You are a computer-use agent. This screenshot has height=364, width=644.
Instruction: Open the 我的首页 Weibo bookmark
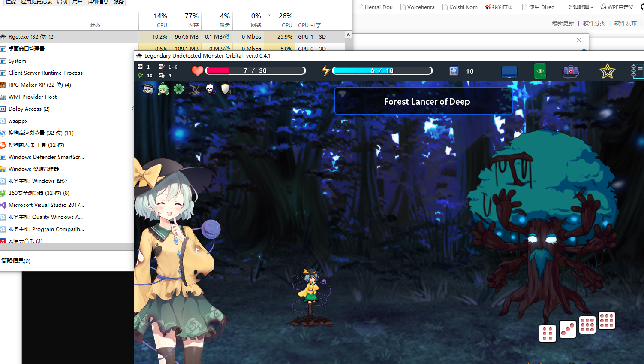coord(499,7)
